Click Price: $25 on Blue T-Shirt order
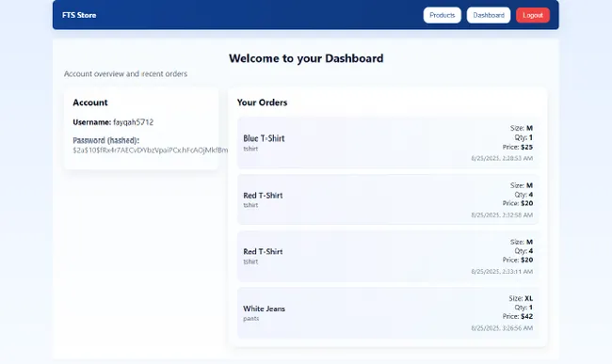Screen dimensions: 612x364 coord(518,147)
